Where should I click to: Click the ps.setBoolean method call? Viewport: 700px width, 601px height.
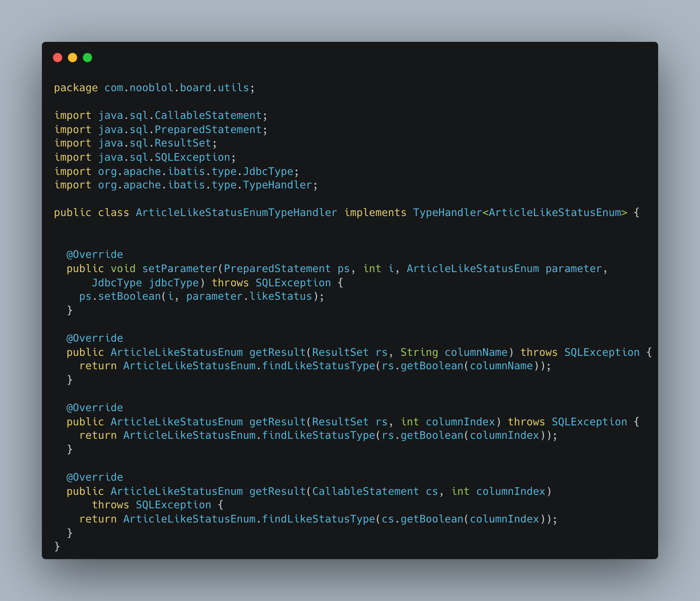[120, 296]
